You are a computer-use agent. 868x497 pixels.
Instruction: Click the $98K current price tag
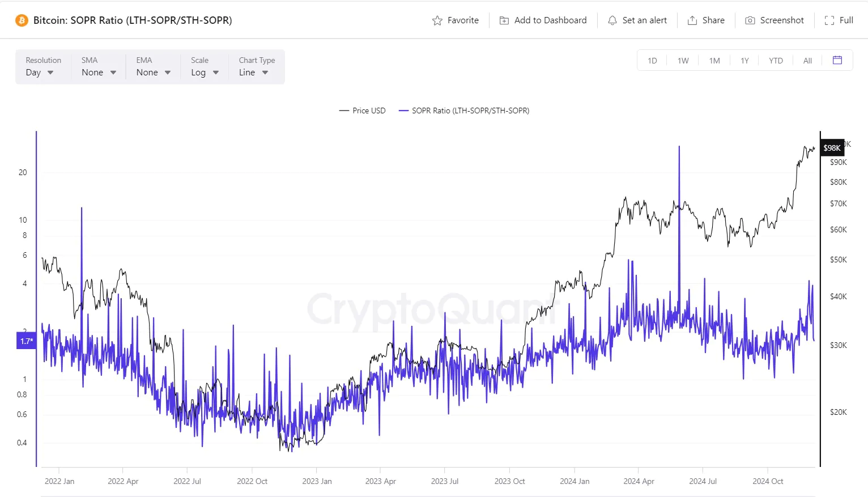point(832,148)
